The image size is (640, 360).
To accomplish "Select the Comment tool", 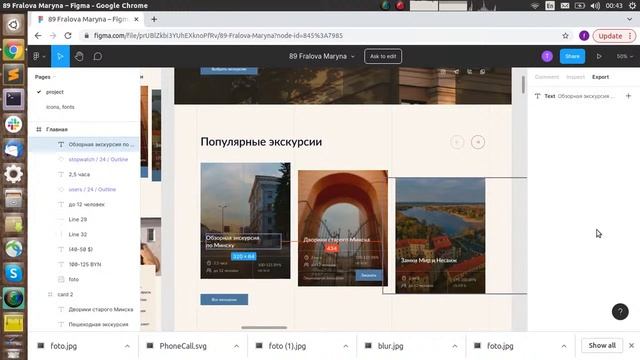I will click(x=98, y=56).
